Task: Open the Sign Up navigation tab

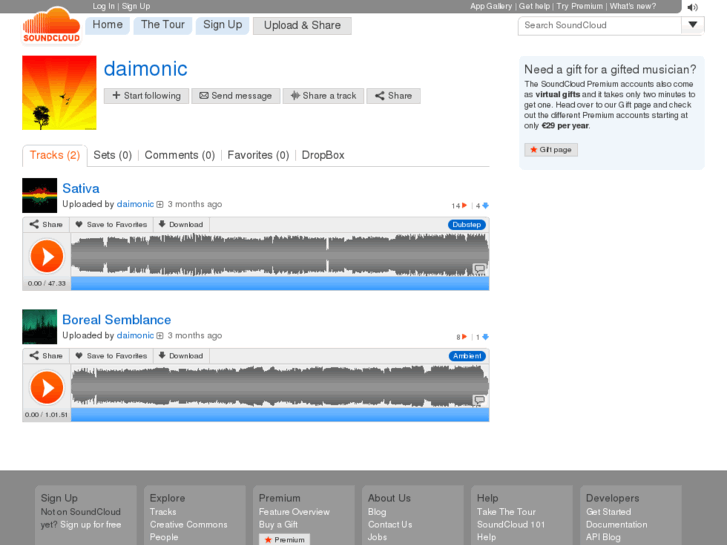Action: [223, 25]
